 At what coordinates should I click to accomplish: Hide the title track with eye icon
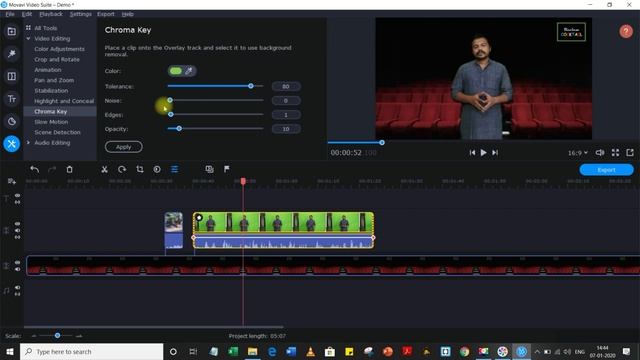point(18,195)
